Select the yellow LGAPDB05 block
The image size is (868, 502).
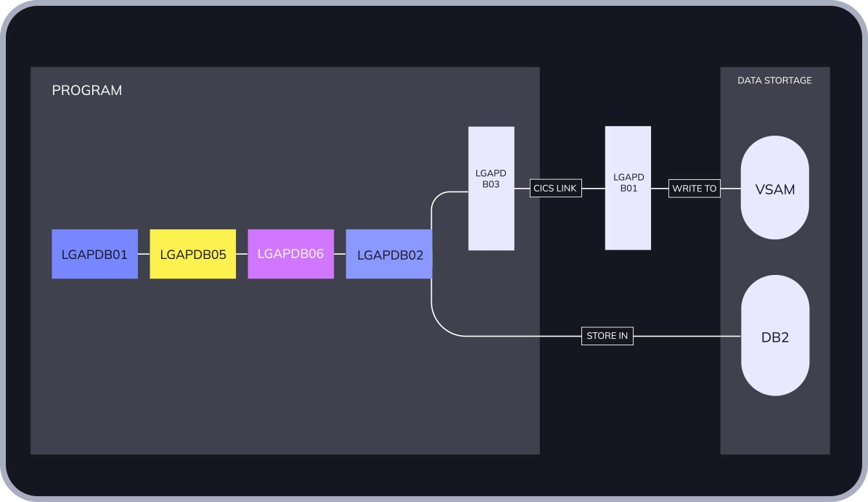[x=192, y=254]
